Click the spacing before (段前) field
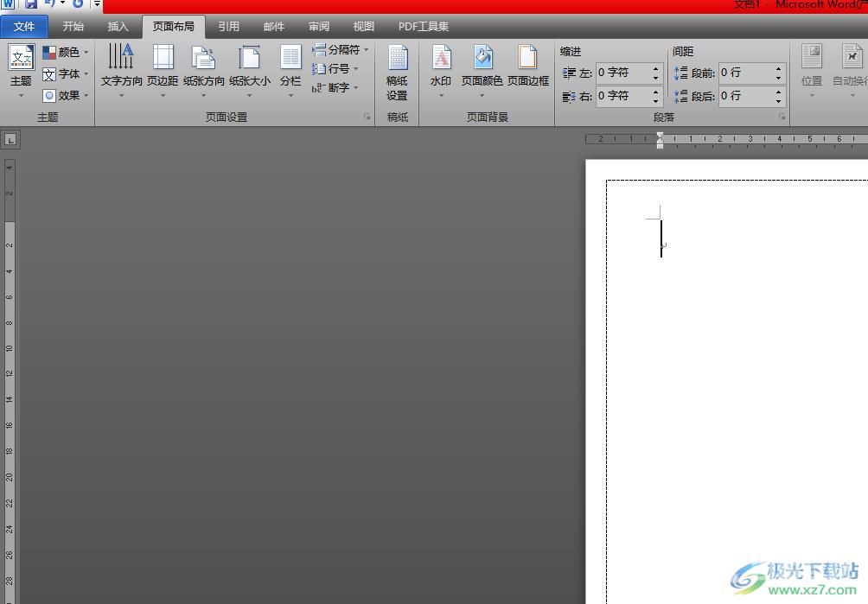 coord(745,73)
